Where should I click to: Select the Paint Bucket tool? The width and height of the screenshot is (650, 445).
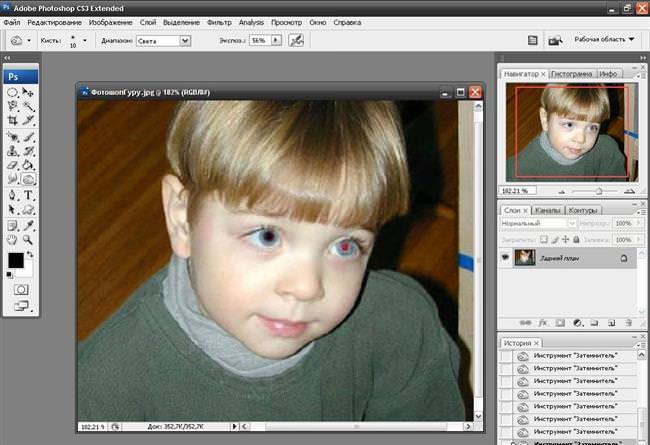click(28, 165)
